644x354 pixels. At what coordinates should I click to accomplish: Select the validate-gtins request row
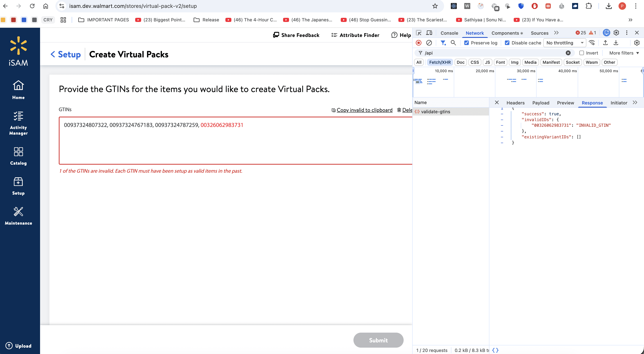(435, 112)
